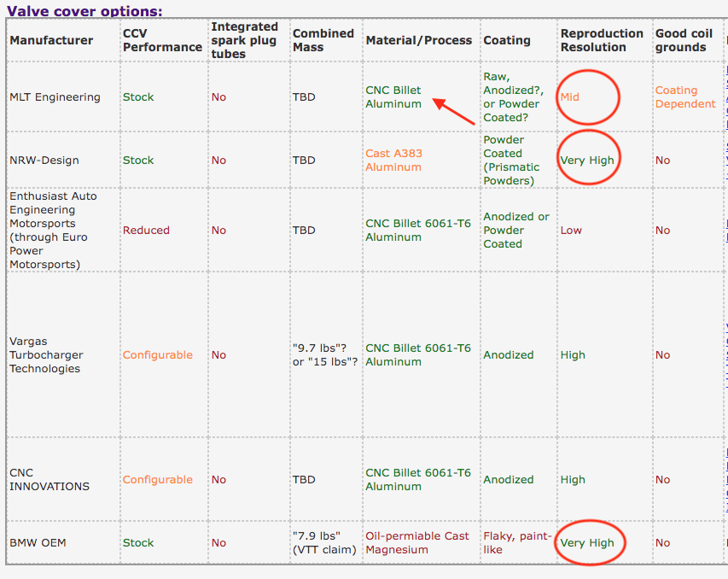Click coil grounds 'No' for BMW OEM
The width and height of the screenshot is (728, 579).
tap(662, 543)
